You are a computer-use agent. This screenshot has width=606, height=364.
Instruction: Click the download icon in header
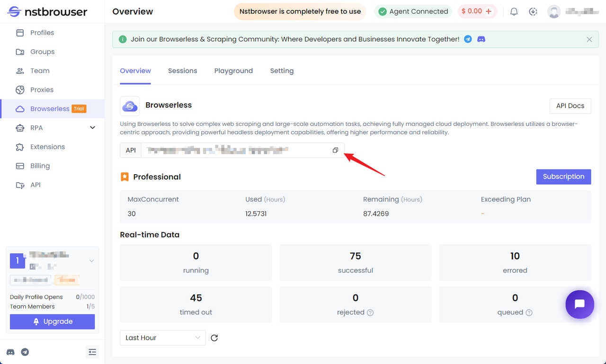coord(533,11)
